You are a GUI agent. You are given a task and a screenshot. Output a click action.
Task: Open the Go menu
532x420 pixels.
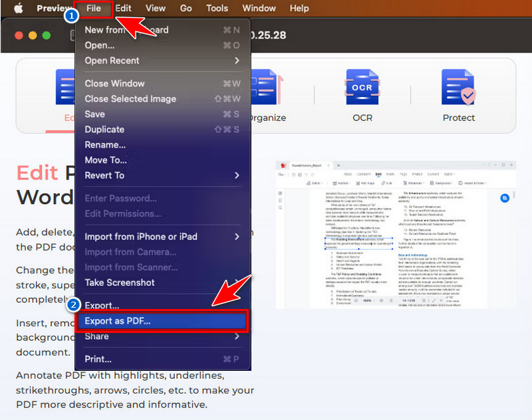[186, 8]
